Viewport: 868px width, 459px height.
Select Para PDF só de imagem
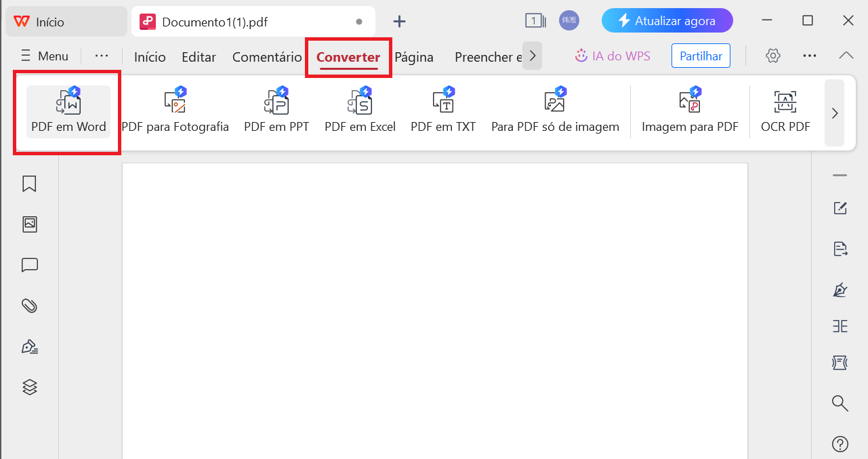555,112
